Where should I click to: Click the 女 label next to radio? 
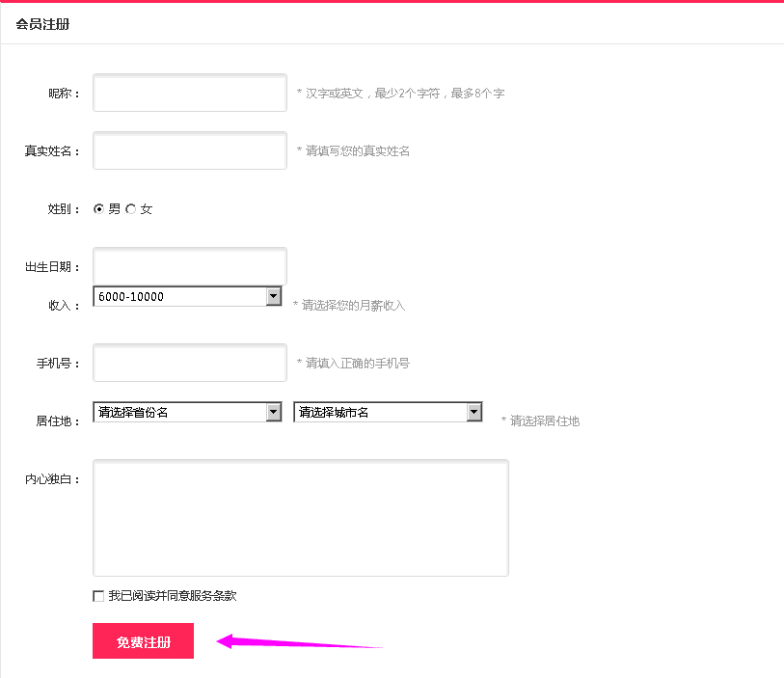[147, 208]
